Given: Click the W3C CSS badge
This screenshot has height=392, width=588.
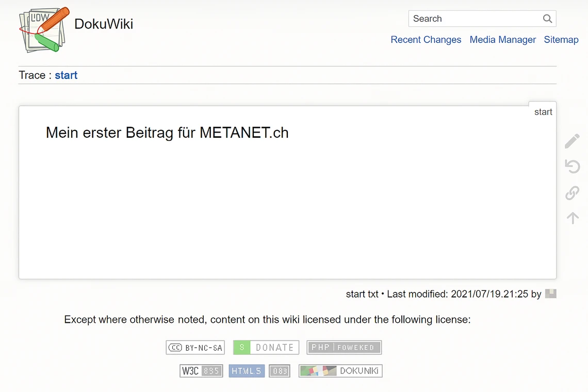Looking at the screenshot, I should point(201,370).
